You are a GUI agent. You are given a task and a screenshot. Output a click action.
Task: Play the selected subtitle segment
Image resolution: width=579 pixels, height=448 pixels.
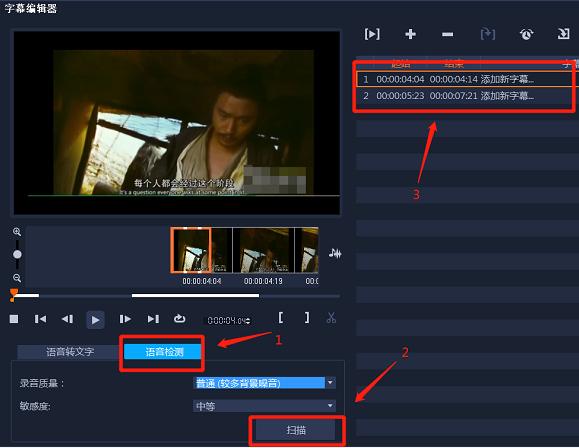coord(372,34)
